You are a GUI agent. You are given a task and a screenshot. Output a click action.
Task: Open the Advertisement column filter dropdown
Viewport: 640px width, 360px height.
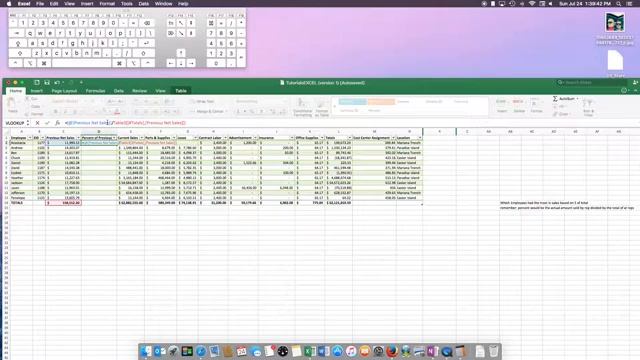pos(255,138)
